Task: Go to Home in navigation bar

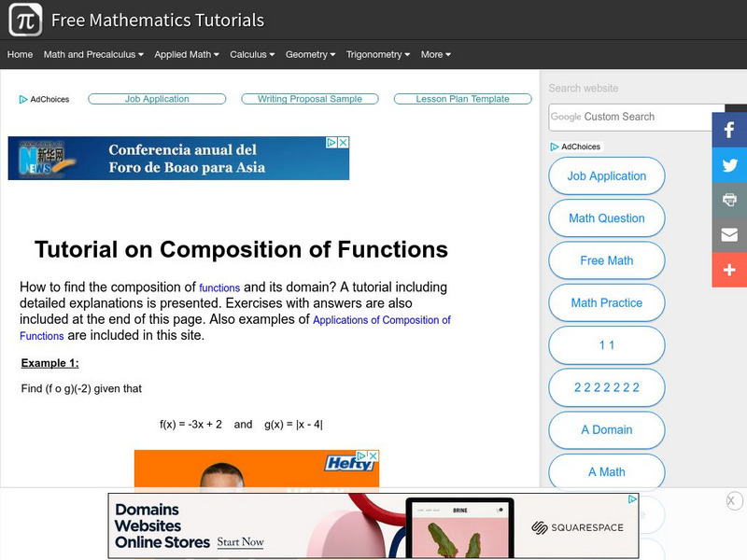Action: [x=20, y=54]
